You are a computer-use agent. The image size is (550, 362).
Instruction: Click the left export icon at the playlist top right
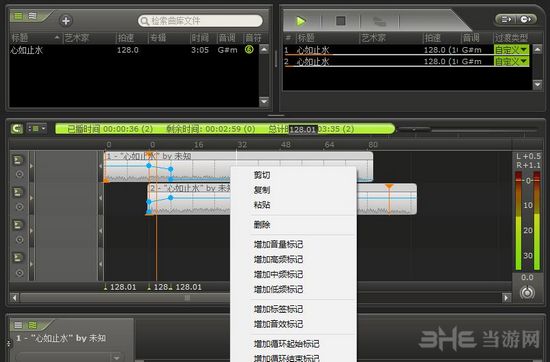click(x=505, y=19)
